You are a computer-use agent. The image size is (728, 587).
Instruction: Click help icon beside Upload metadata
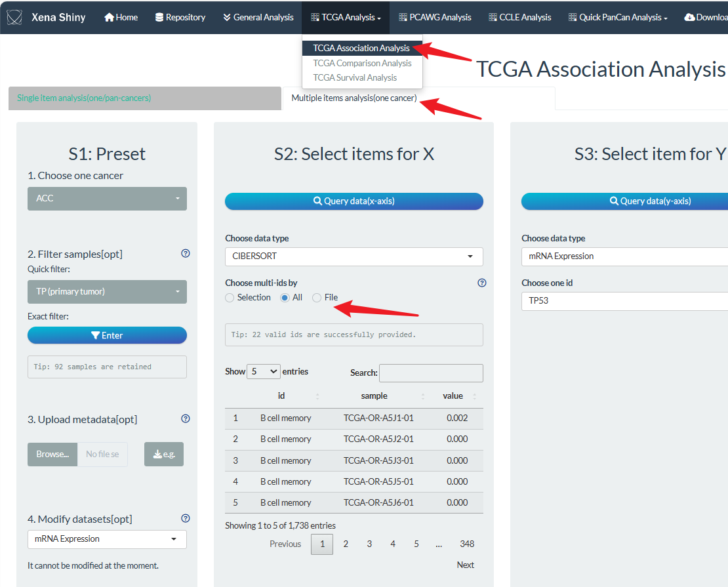tap(186, 418)
